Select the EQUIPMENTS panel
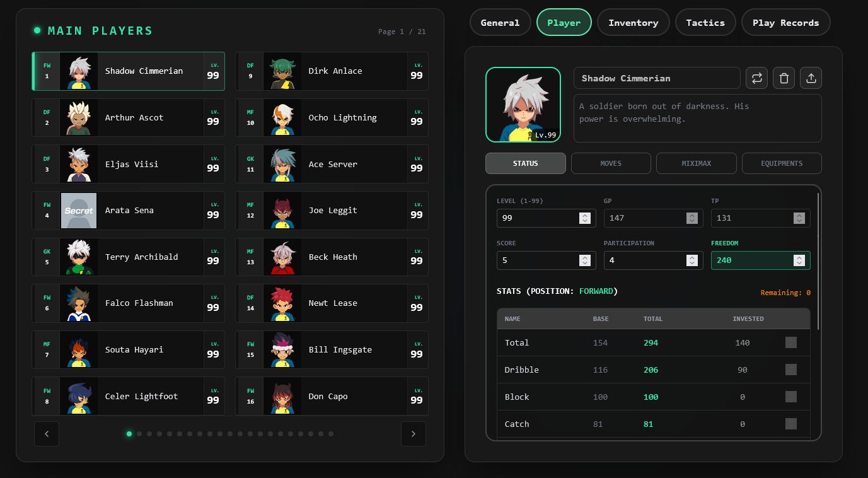 (782, 163)
